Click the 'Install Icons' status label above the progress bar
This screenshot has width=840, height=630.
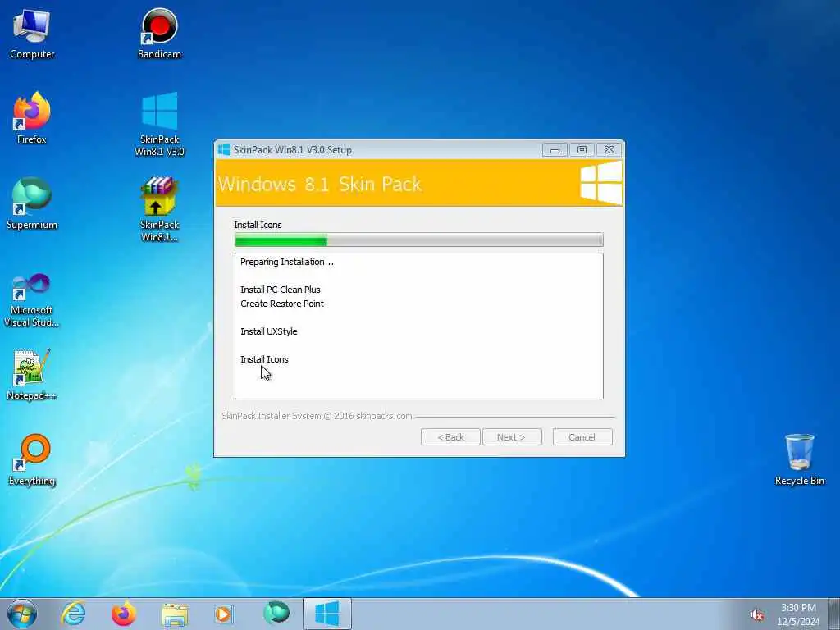click(258, 225)
